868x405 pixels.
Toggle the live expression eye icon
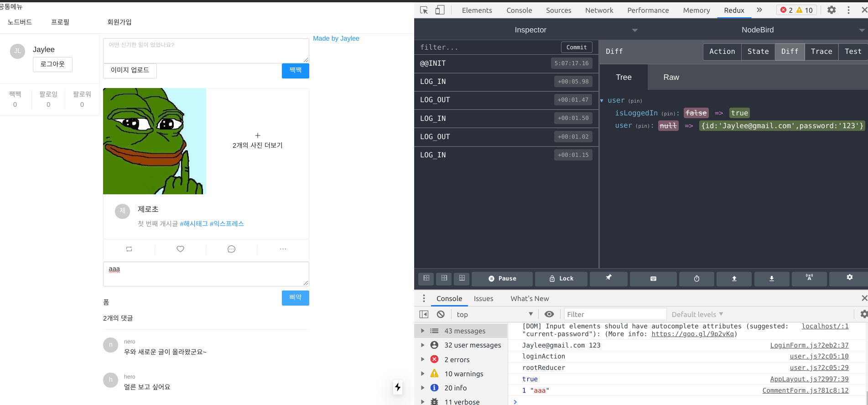(549, 314)
